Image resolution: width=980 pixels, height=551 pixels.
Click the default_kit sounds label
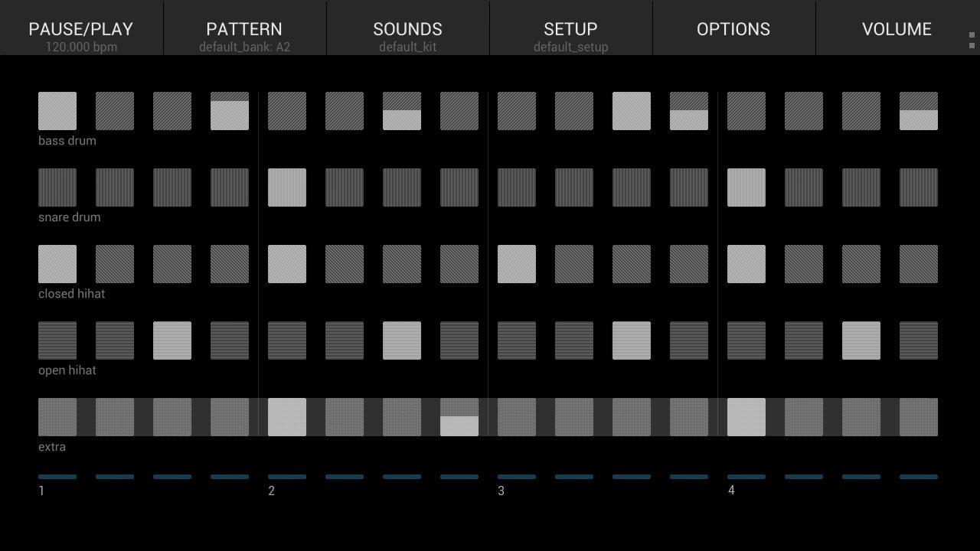tap(407, 47)
